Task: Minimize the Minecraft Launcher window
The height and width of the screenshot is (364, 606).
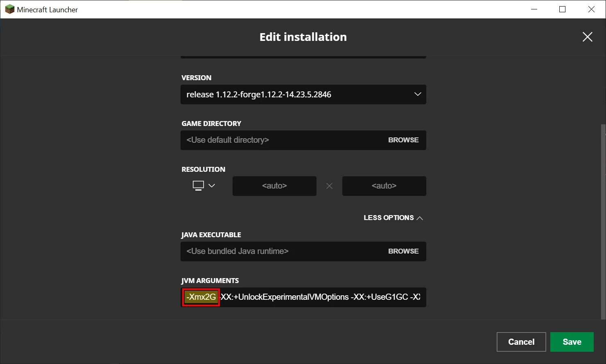Action: pos(534,9)
